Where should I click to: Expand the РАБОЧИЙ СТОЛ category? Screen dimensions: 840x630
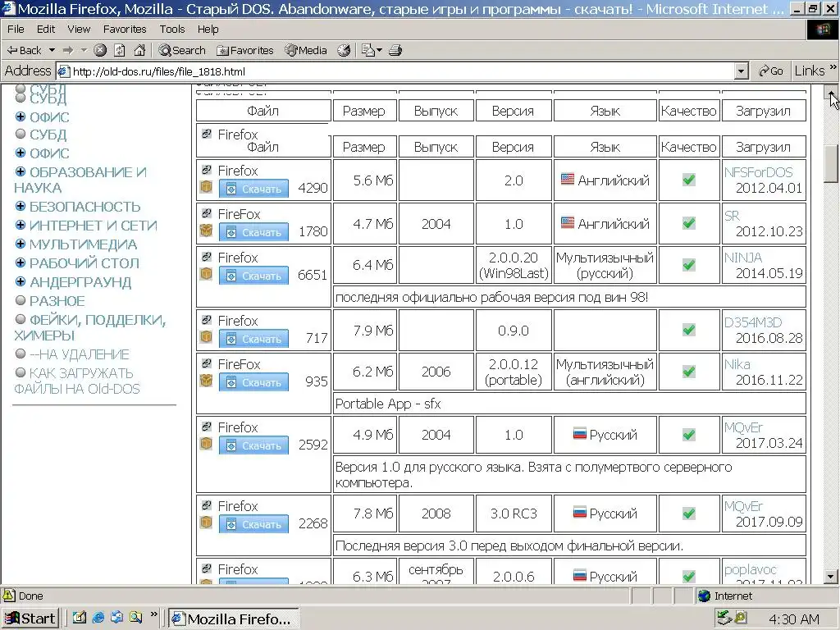coord(21,263)
